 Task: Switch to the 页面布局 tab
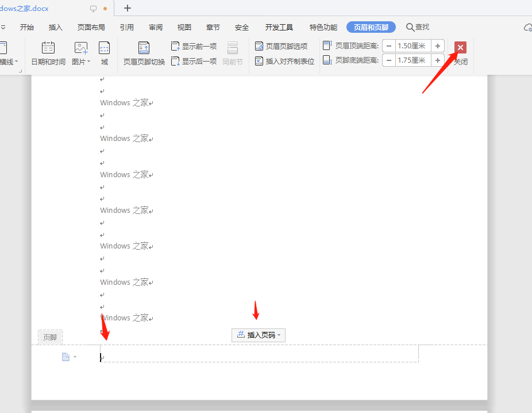91,27
